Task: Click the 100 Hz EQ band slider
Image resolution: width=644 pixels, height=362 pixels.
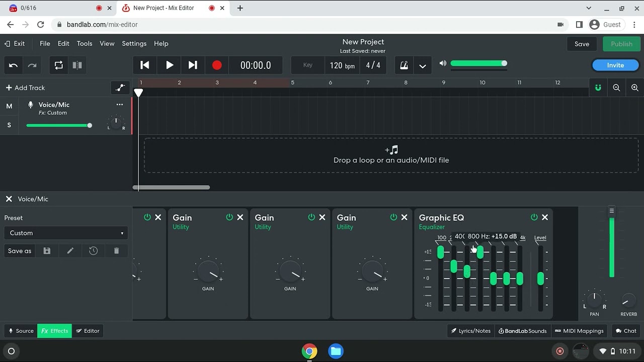Action: [441, 252]
